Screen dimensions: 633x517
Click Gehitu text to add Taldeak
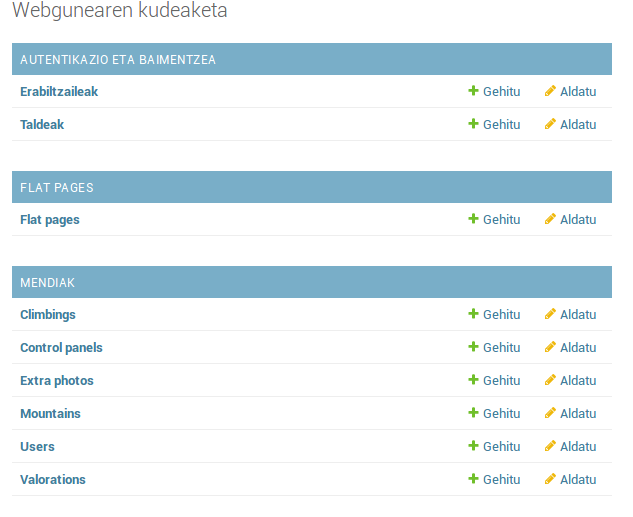click(x=501, y=125)
